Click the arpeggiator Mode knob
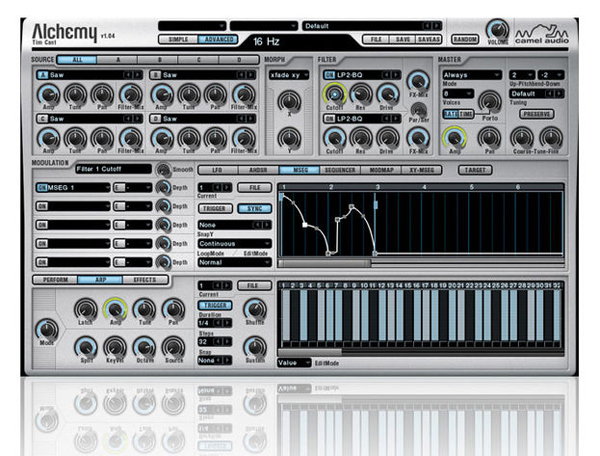This screenshot has width=600, height=456. click(45, 329)
